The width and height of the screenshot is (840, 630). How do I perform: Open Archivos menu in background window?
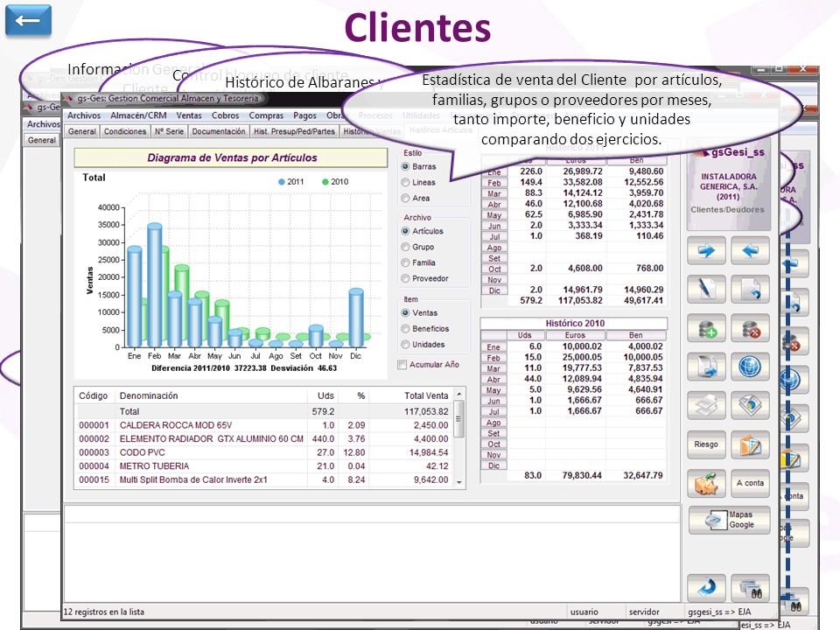(44, 123)
